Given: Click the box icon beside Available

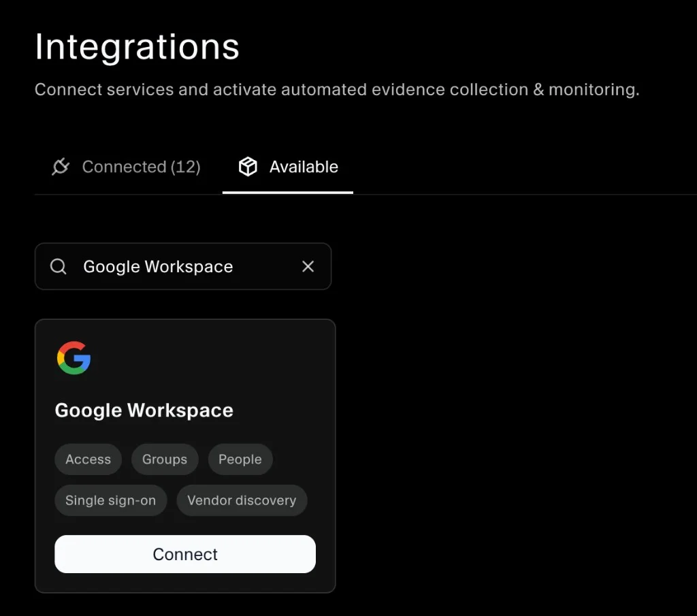Looking at the screenshot, I should coord(248,167).
